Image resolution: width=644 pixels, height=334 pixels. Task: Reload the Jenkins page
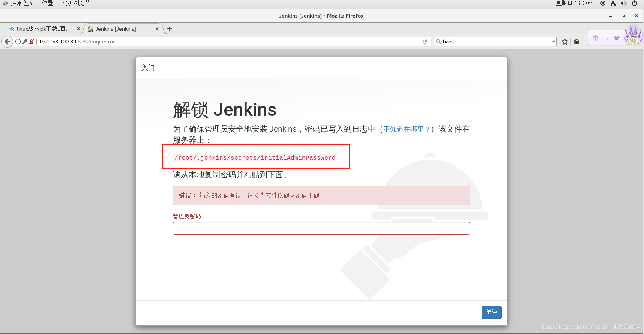click(x=425, y=42)
